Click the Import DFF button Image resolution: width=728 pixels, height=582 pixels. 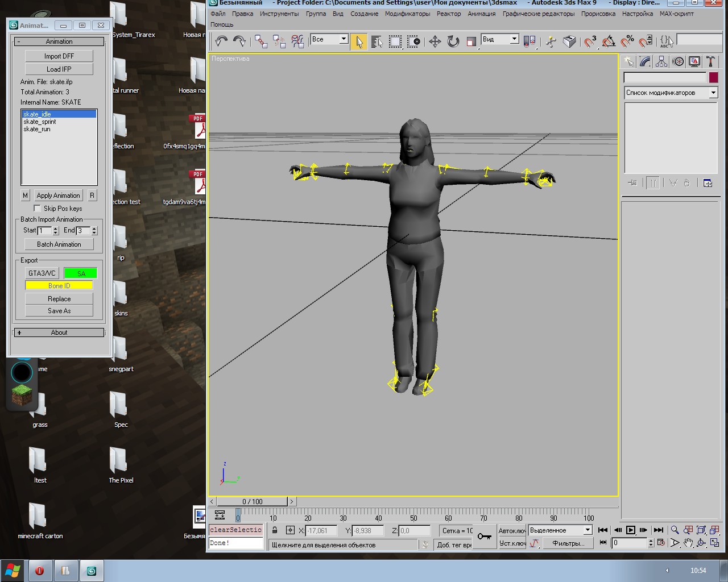[59, 56]
